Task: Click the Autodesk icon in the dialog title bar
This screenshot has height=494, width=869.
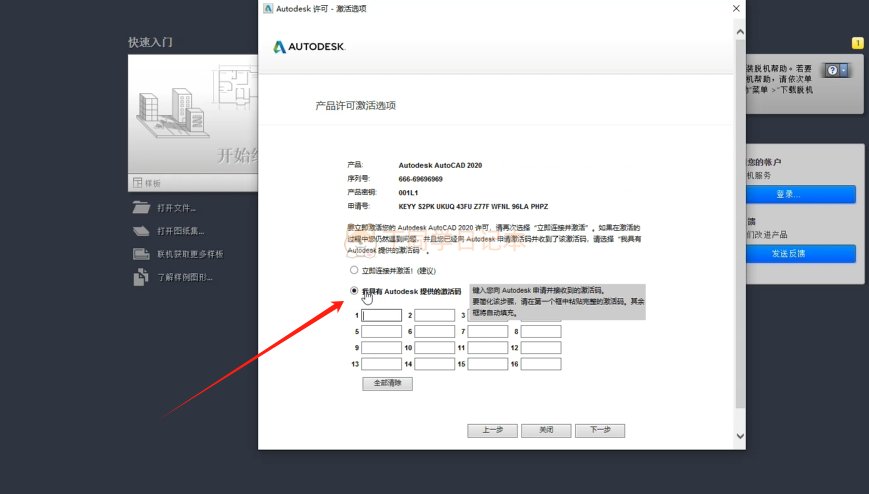Action: [268, 8]
